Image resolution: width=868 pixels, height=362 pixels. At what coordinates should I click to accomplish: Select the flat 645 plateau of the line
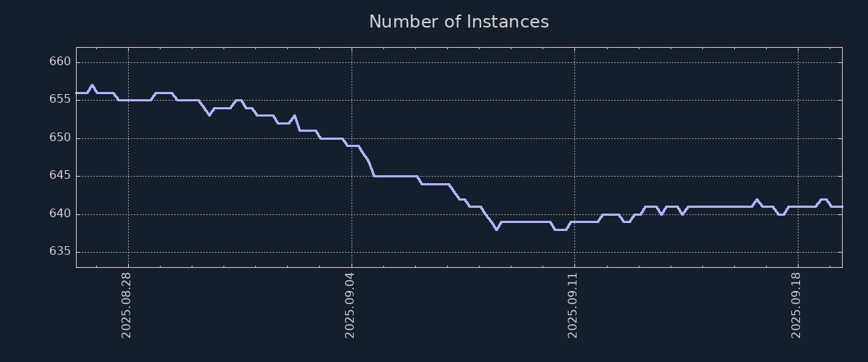(x=395, y=176)
